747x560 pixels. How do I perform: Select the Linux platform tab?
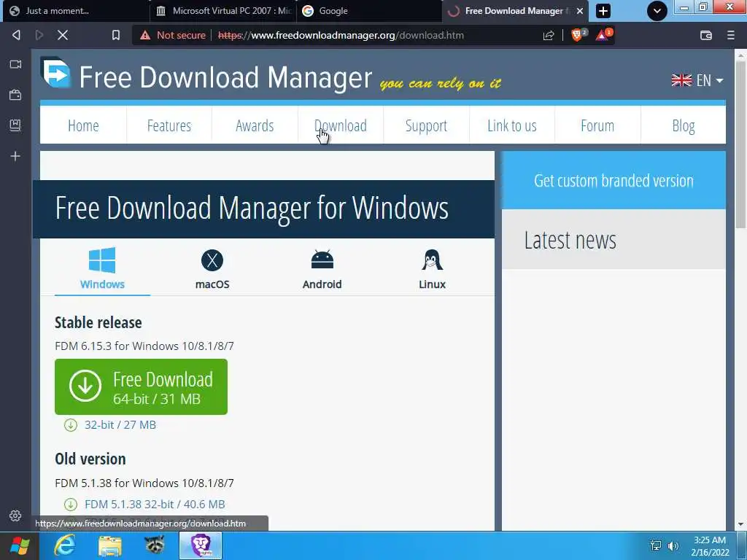click(432, 269)
